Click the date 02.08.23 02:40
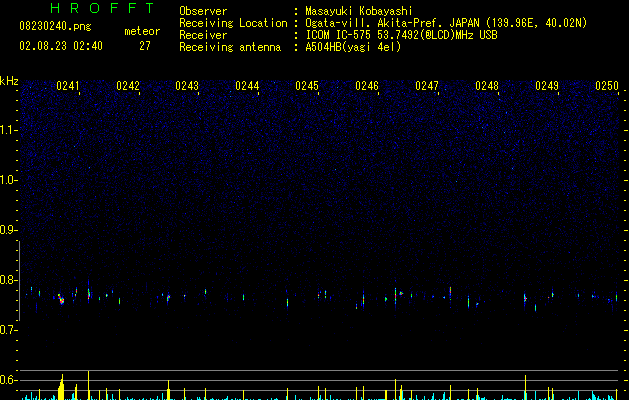The height and width of the screenshot is (400, 629). pos(61,46)
